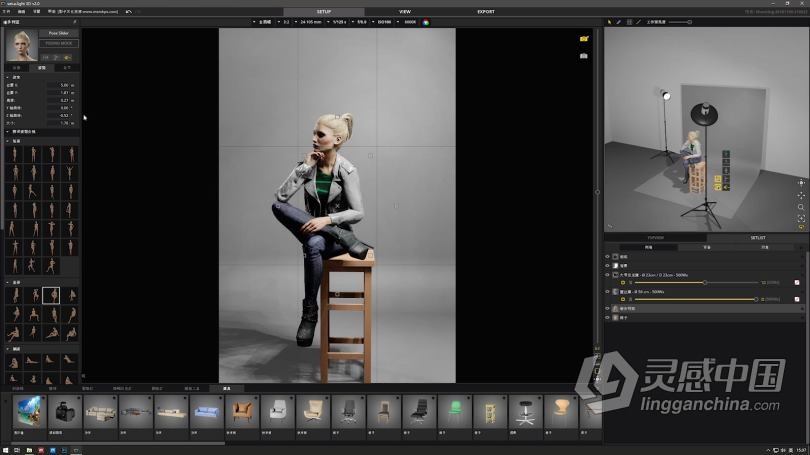Screen dimensions: 810x455
Task: Open File Explorer in the taskbar
Action: click(29, 451)
